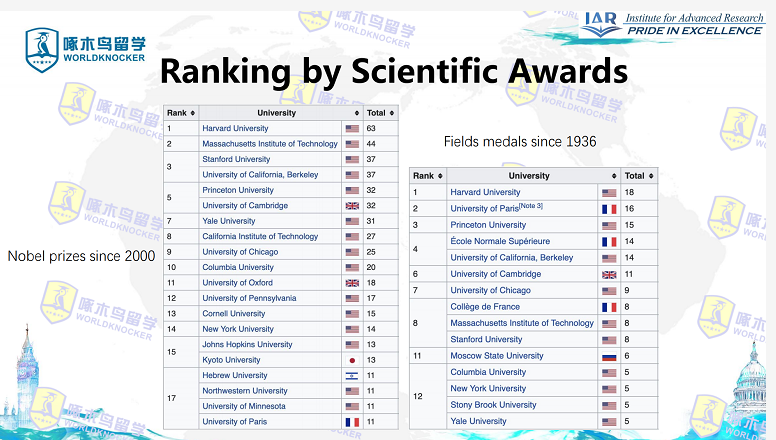Open Collège de France link
This screenshot has width=776, height=440.
(485, 307)
